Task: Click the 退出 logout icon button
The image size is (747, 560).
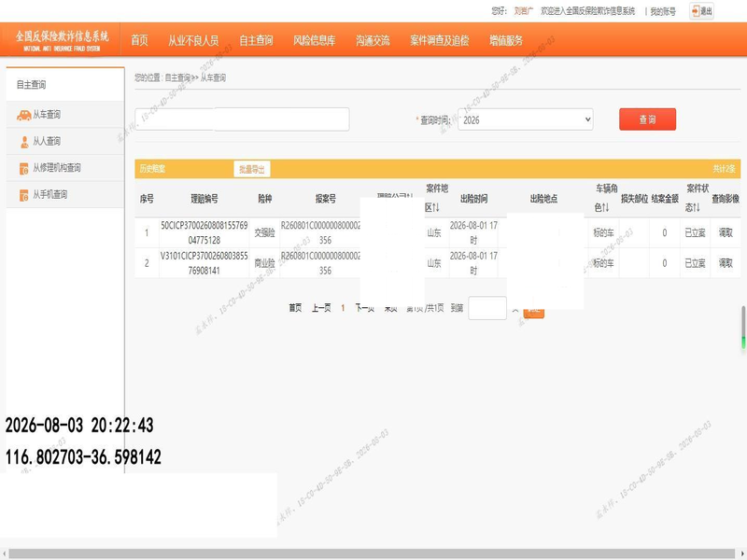Action: pyautogui.click(x=702, y=11)
